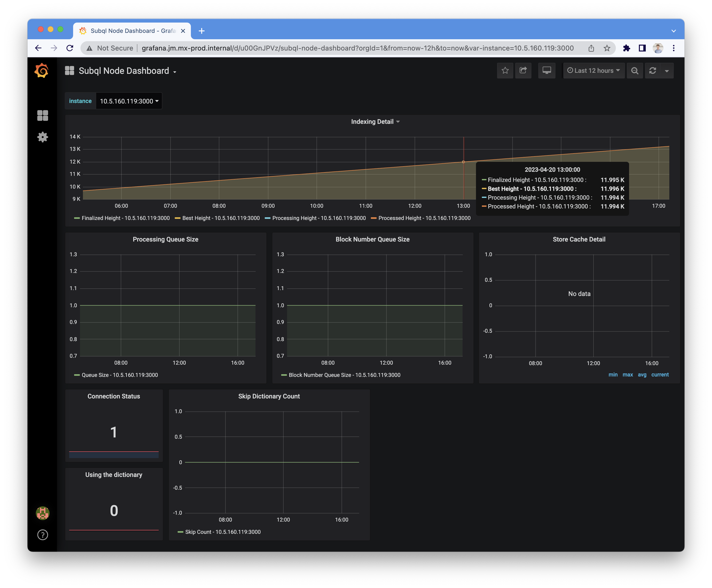Open the browser extensions puzzle icon

626,48
